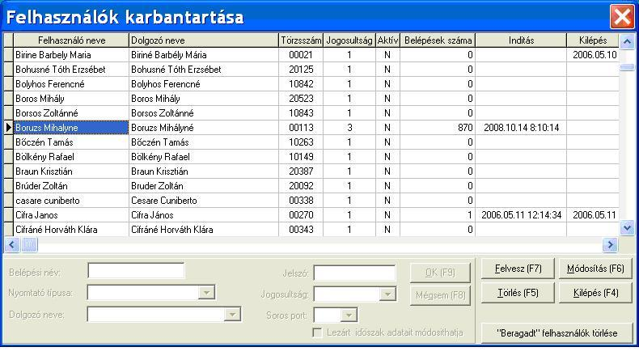Screen dimensions: 639x364
Task: Select user Bölkény Rafael
Action: 71,157
